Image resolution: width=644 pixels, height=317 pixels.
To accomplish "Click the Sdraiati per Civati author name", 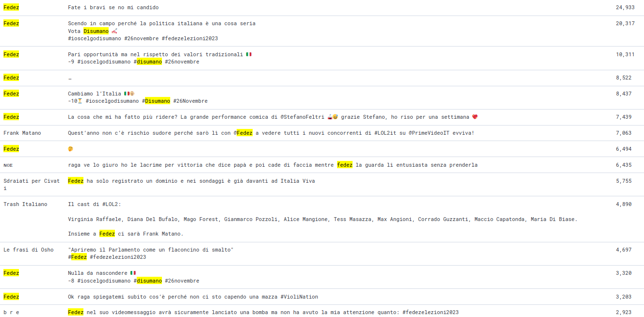I will (x=32, y=181).
